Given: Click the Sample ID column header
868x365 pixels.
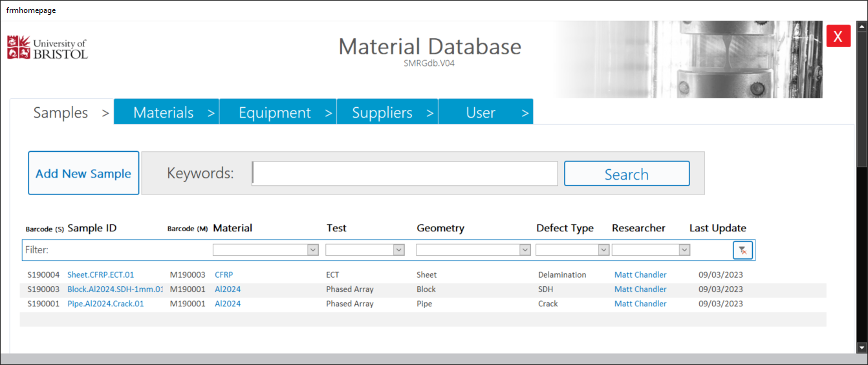Looking at the screenshot, I should pos(92,228).
